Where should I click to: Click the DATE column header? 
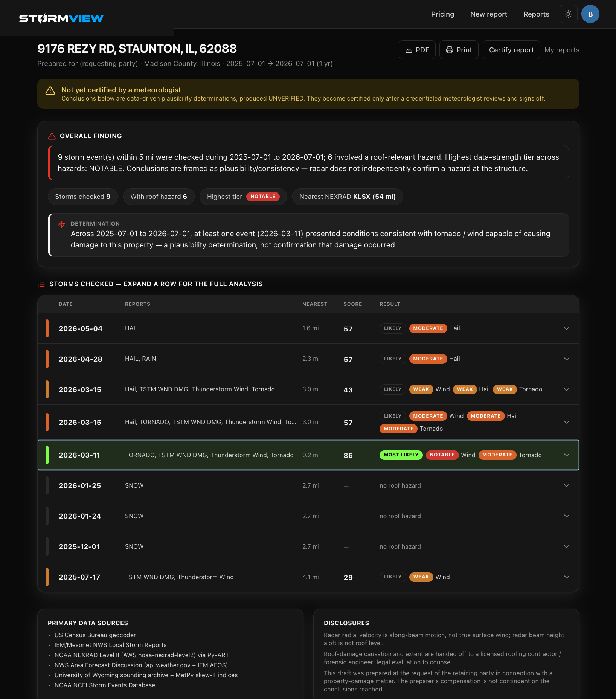(x=66, y=304)
